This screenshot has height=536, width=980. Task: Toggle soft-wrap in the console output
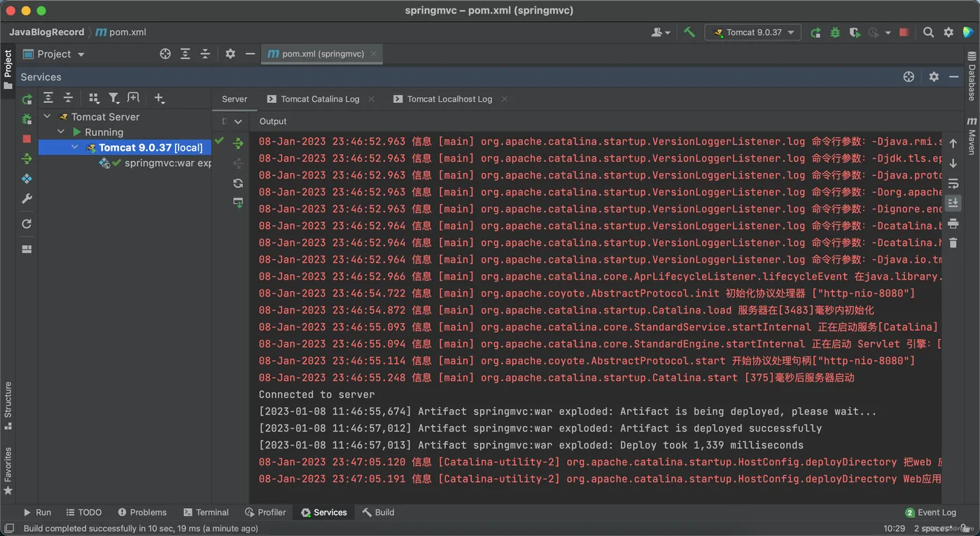(953, 184)
